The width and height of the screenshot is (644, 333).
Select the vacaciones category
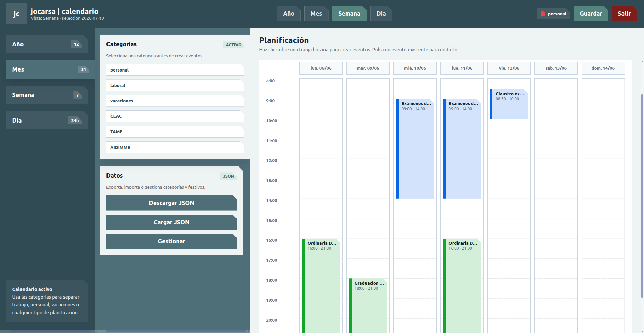pos(175,101)
